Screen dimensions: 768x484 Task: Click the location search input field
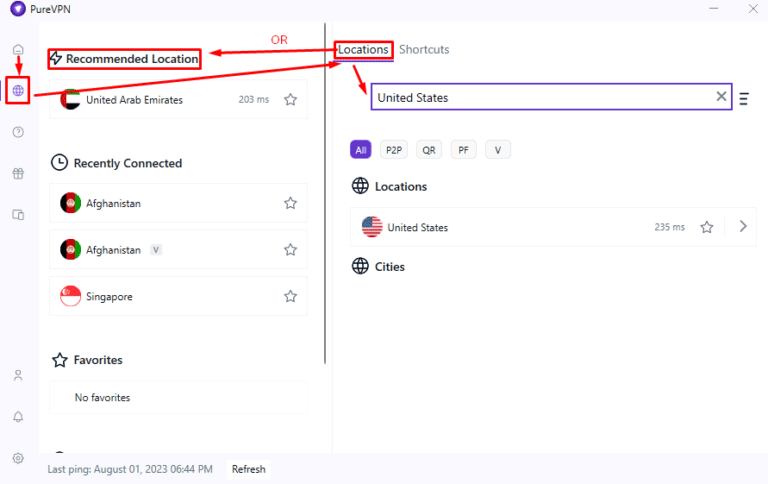pos(540,97)
